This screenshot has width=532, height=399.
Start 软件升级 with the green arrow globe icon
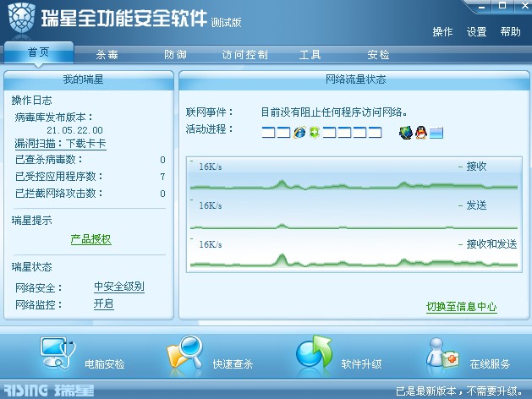pos(314,353)
